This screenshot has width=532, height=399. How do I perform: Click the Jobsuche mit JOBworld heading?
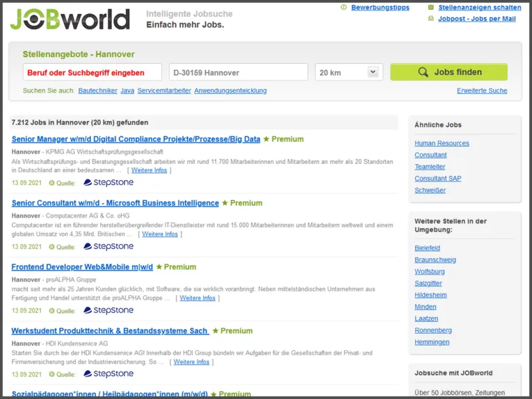(x=453, y=373)
